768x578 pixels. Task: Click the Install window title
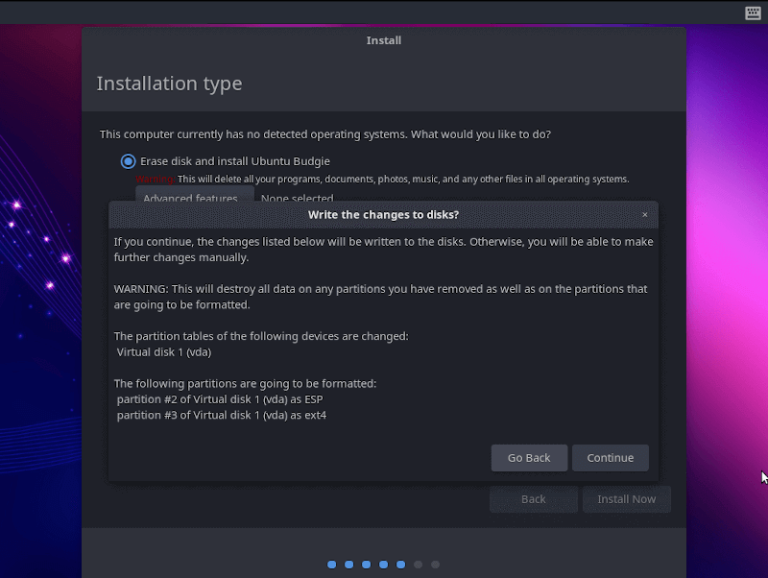point(383,41)
